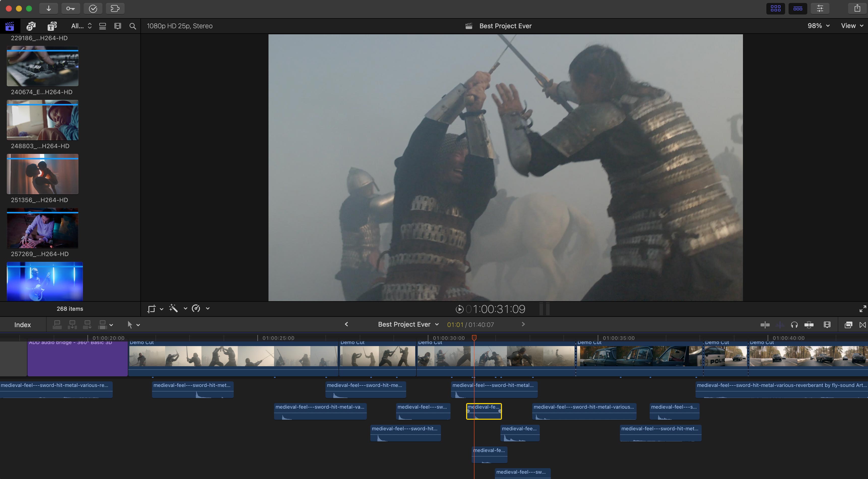Open Best Project Ever timeline menu
Screen dimensions: 868x479
click(408, 324)
